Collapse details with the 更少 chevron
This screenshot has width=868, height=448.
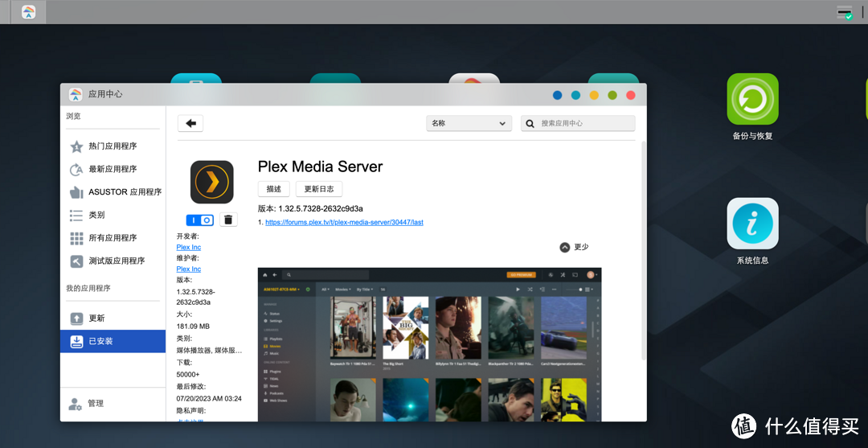point(565,247)
